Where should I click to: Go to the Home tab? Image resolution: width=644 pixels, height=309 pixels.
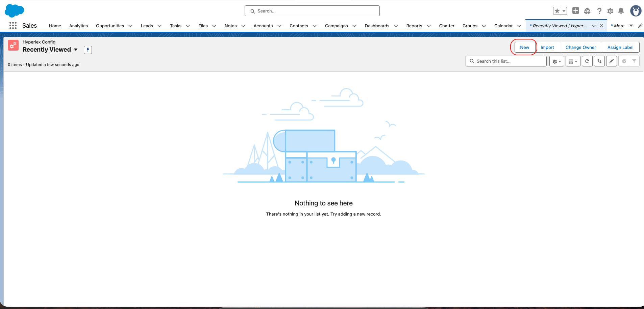[x=55, y=26]
